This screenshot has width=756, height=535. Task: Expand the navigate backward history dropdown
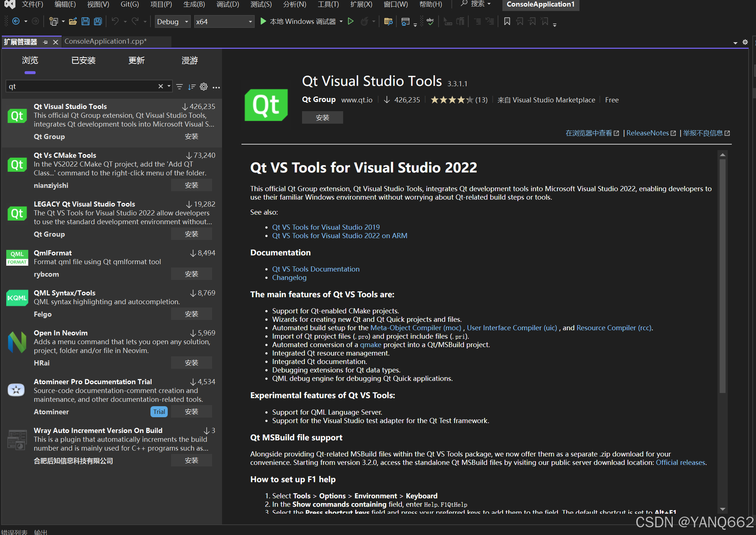click(26, 22)
